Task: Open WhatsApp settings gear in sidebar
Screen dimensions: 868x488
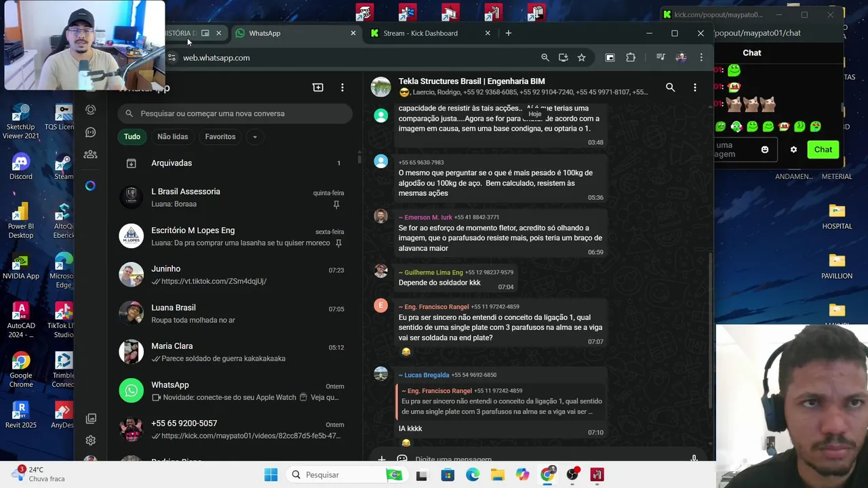Action: point(91,441)
